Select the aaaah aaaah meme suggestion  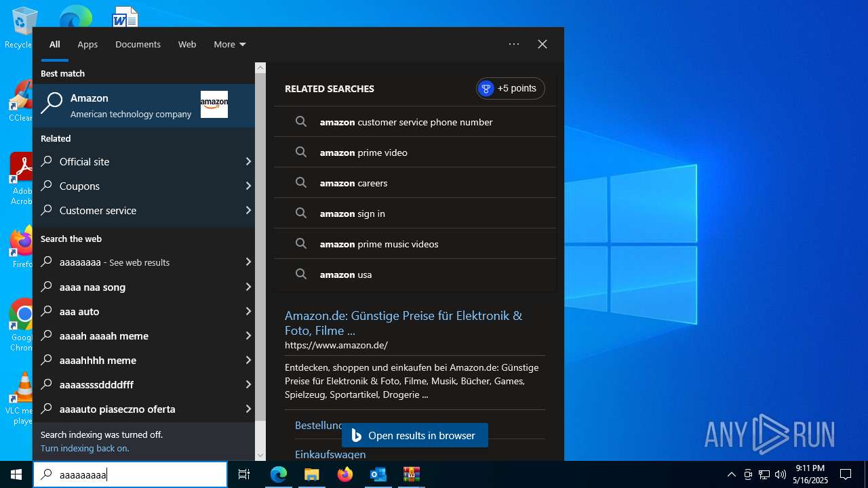tap(138, 335)
